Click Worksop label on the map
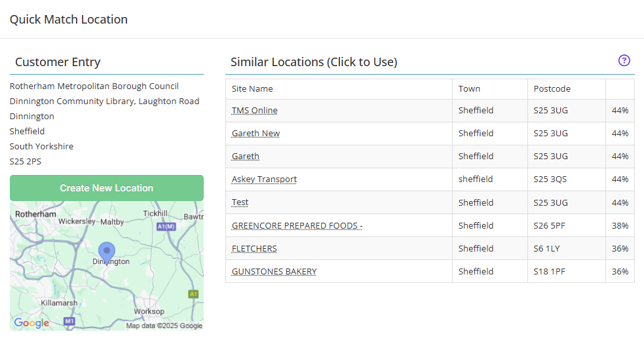 (149, 311)
